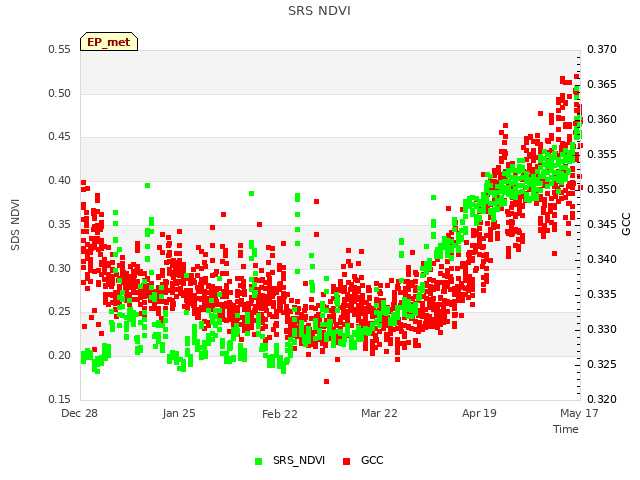This screenshot has height=480, width=640.
Task: Click the 0.25 left axis value
Action: [x=59, y=311]
